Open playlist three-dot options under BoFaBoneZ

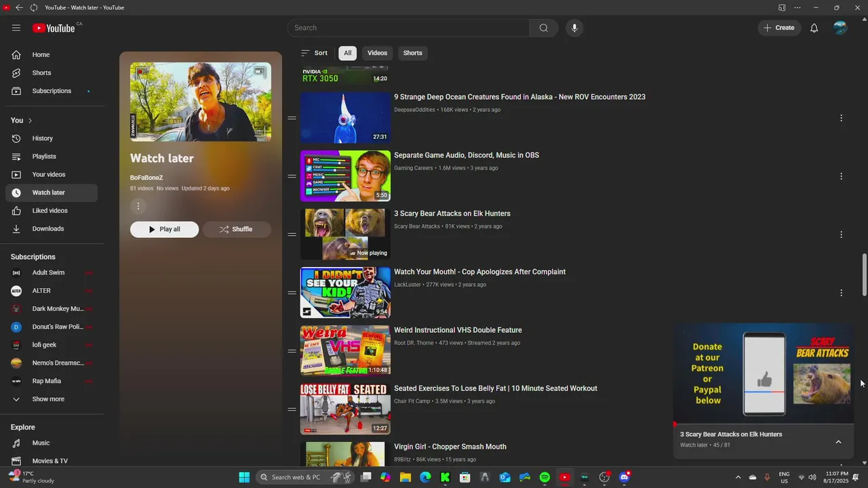coord(138,206)
